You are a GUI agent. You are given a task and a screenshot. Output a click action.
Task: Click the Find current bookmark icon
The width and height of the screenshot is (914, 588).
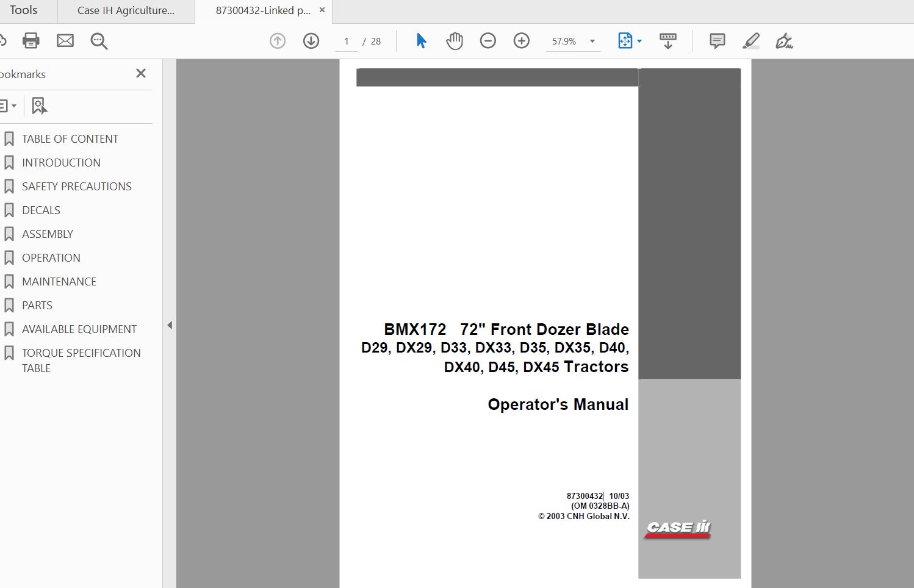40,106
